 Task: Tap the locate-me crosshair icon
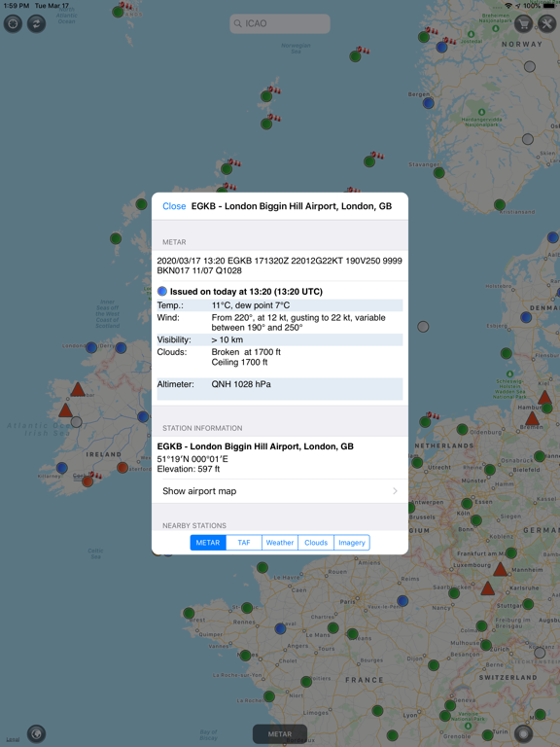(13, 23)
